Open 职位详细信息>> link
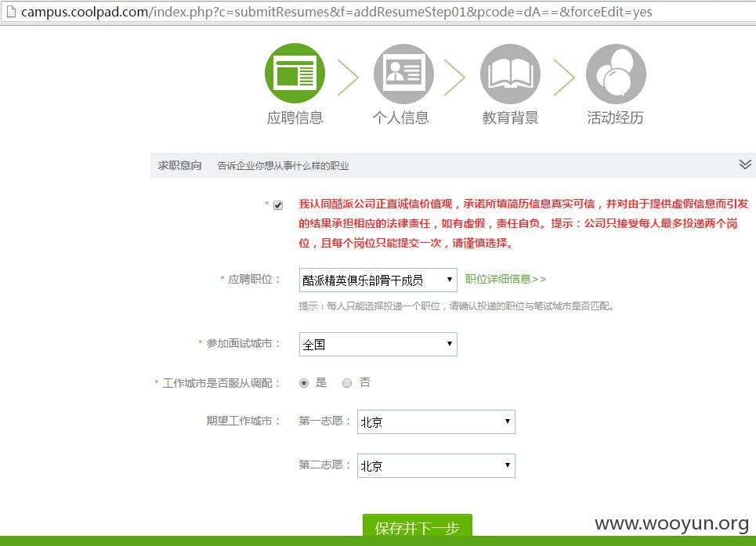The width and height of the screenshot is (756, 546). [505, 279]
